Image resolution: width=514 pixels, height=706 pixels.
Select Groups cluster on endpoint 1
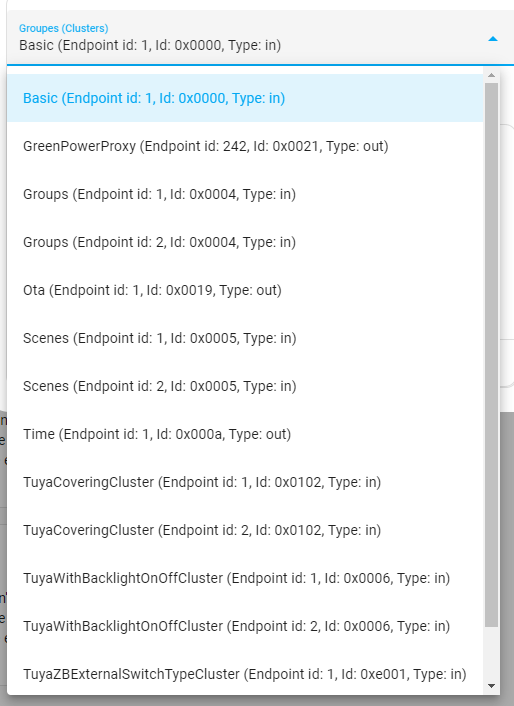(x=245, y=194)
